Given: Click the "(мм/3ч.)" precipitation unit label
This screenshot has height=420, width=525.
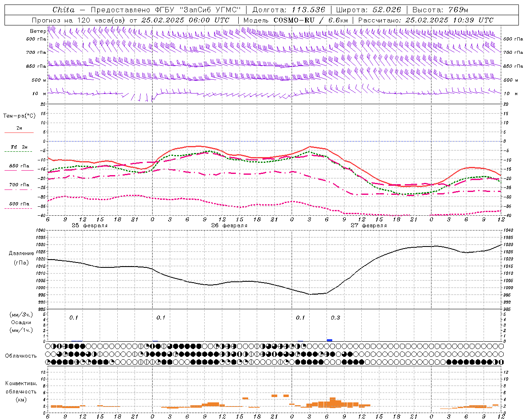Looking at the screenshot, I should [x=21, y=315].
